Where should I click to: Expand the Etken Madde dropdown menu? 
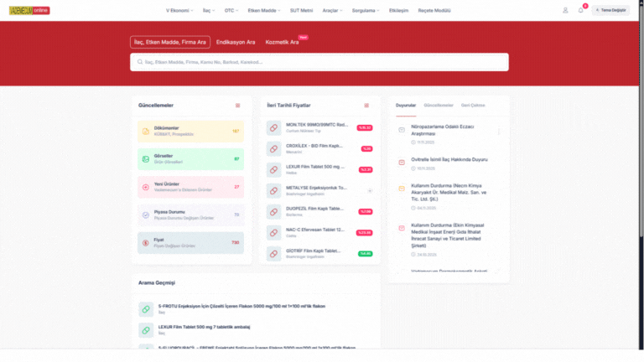click(x=265, y=10)
